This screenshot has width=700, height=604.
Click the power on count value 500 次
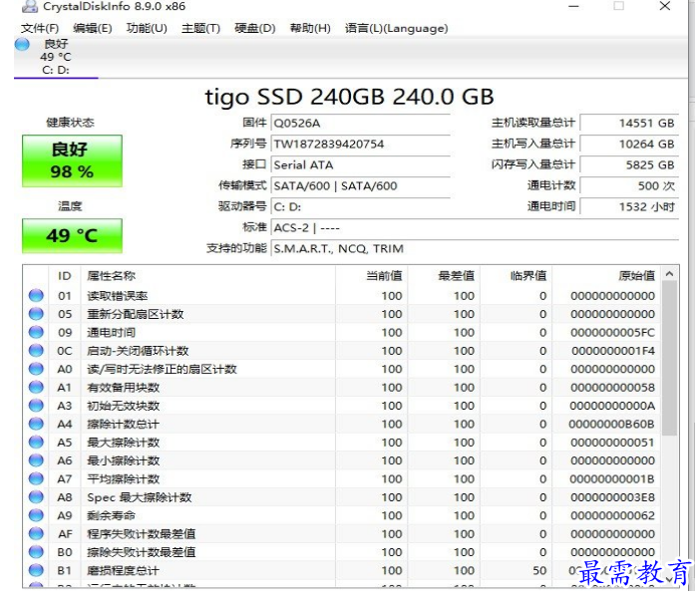pos(629,185)
